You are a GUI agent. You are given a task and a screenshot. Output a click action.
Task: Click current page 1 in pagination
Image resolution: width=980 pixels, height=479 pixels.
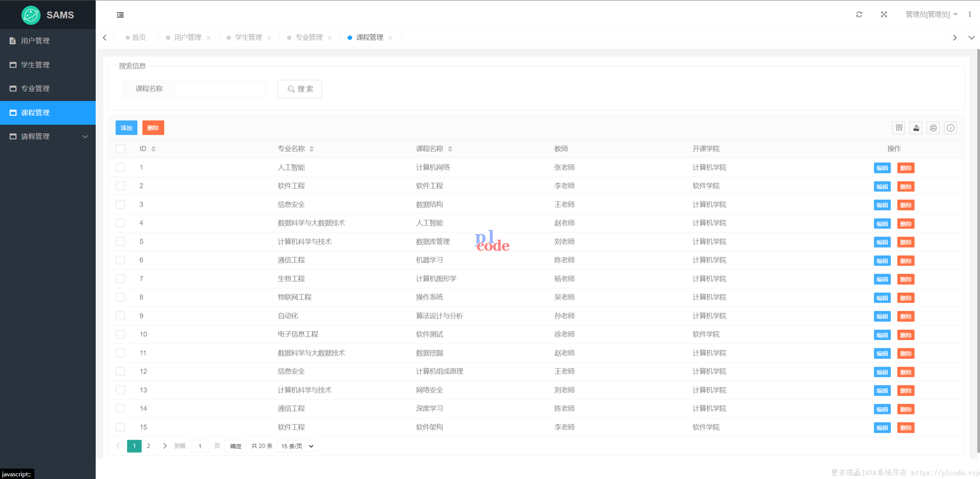[x=134, y=446]
